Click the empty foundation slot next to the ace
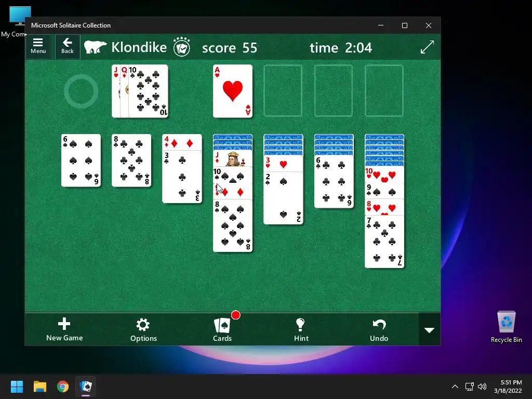The height and width of the screenshot is (399, 532). 283,91
